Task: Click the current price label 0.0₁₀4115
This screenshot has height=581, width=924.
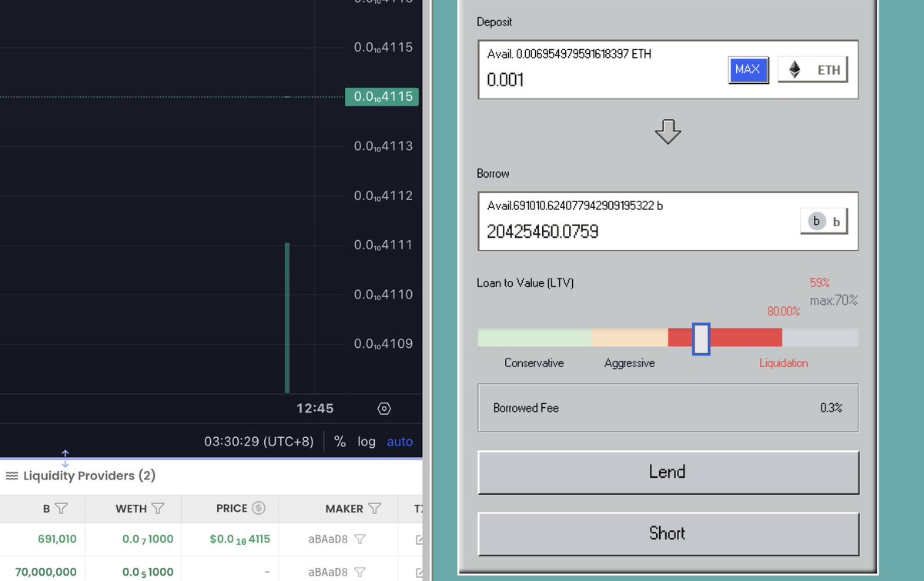Action: (x=382, y=97)
